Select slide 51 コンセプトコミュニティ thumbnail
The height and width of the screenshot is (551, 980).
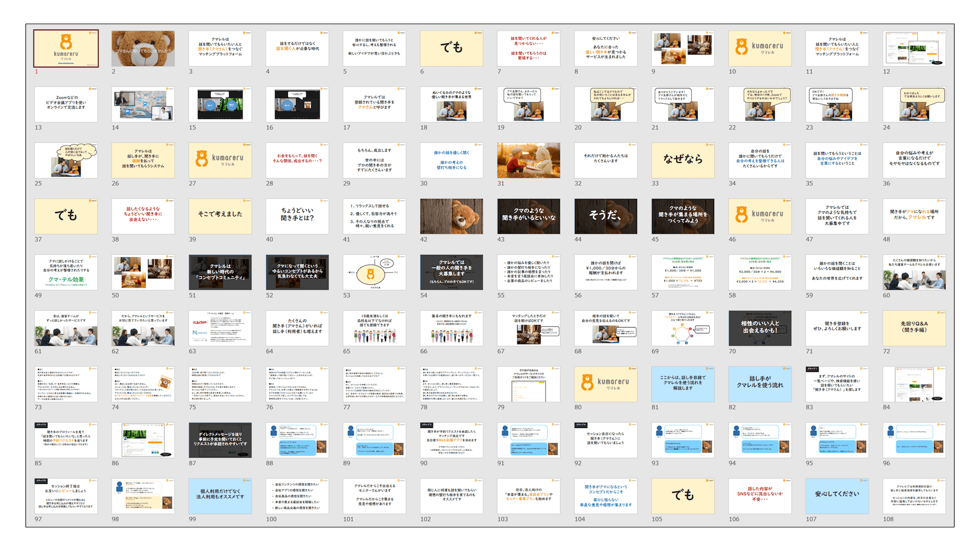(x=220, y=272)
